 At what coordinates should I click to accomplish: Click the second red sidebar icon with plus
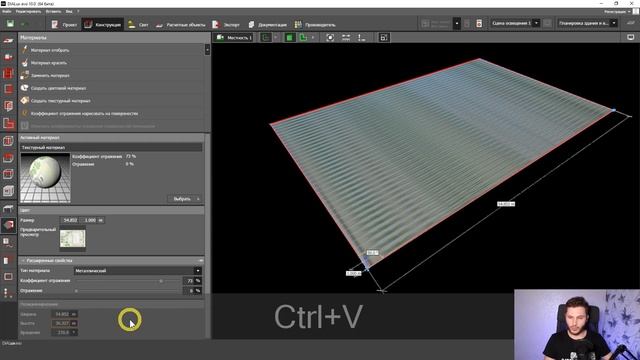pos(8,57)
